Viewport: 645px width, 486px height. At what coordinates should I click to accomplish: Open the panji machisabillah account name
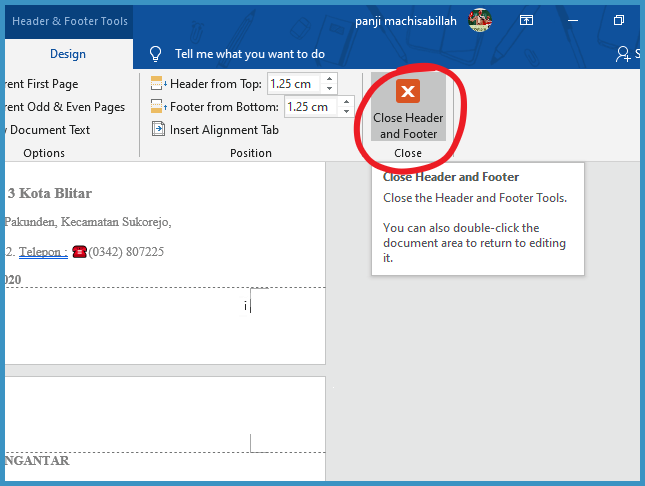pos(406,21)
